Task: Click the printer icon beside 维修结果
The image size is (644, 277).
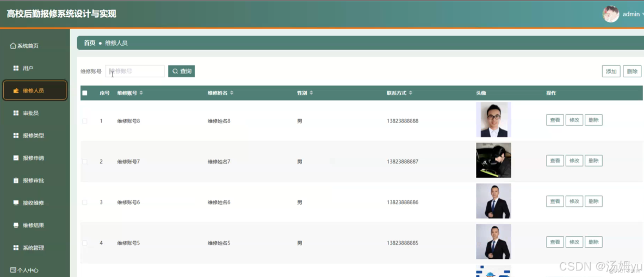Action: pyautogui.click(x=16, y=225)
